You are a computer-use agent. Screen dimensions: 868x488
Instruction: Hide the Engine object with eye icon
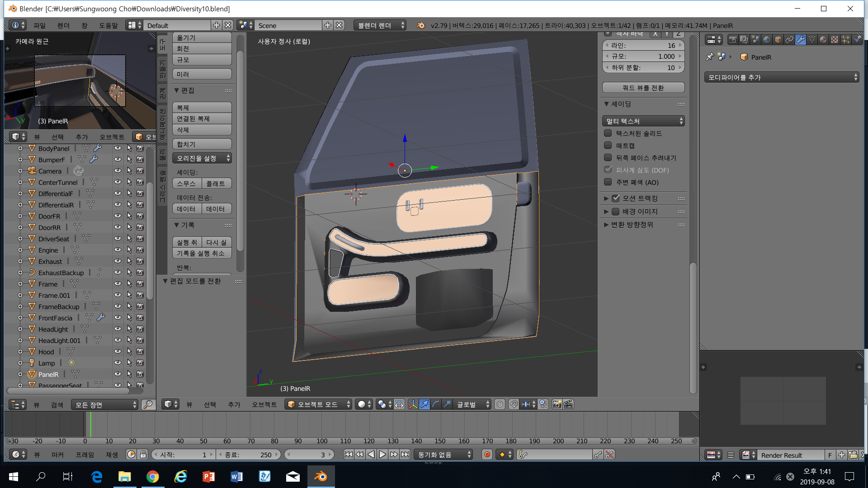(x=118, y=250)
